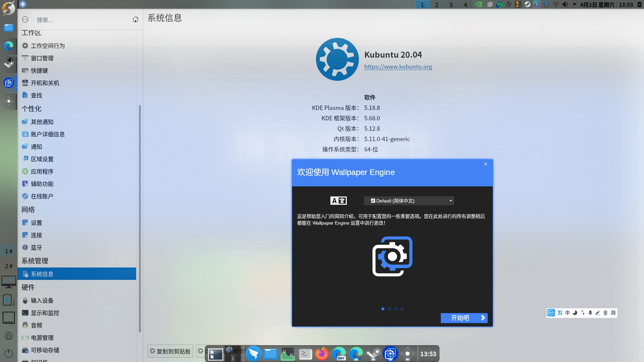This screenshot has height=362, width=644.
Task: Open the application launcher rocket icon
Action: point(8,8)
